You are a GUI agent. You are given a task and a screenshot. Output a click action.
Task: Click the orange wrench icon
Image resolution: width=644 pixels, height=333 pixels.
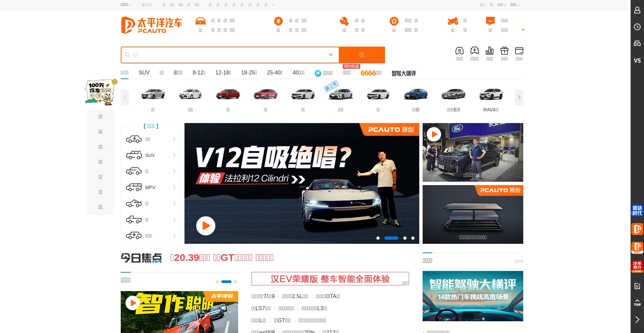pyautogui.click(x=344, y=21)
